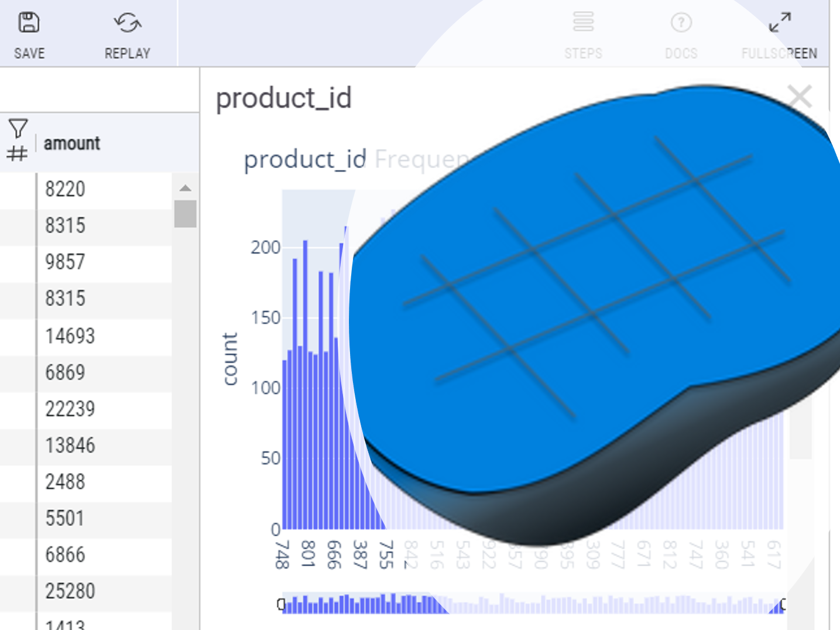This screenshot has width=840, height=630.
Task: Open the DOCS help icon
Action: click(681, 23)
